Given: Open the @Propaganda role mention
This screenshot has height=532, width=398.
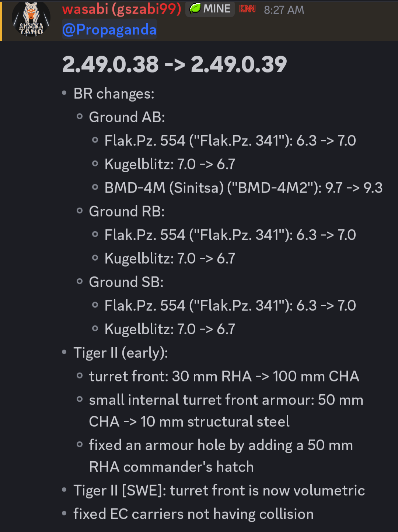Looking at the screenshot, I should point(109,30).
